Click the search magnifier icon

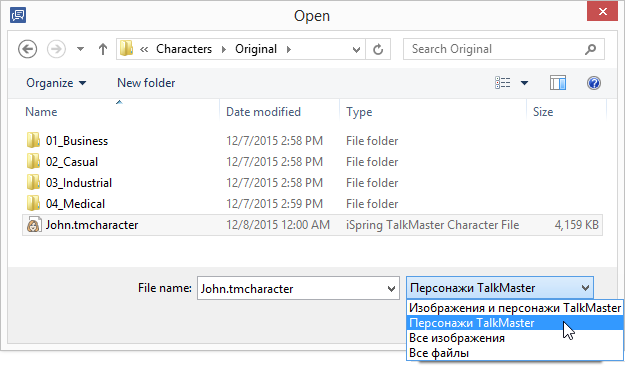pyautogui.click(x=591, y=49)
